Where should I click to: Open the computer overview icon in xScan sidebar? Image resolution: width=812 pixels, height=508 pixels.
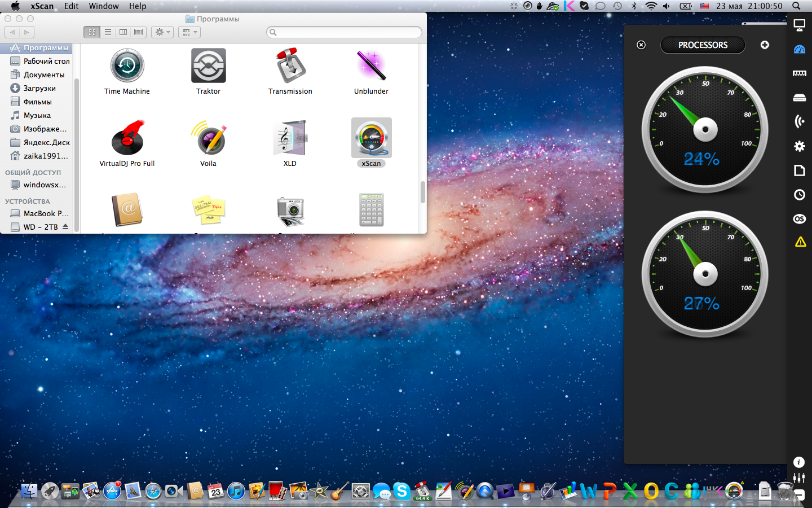click(799, 25)
